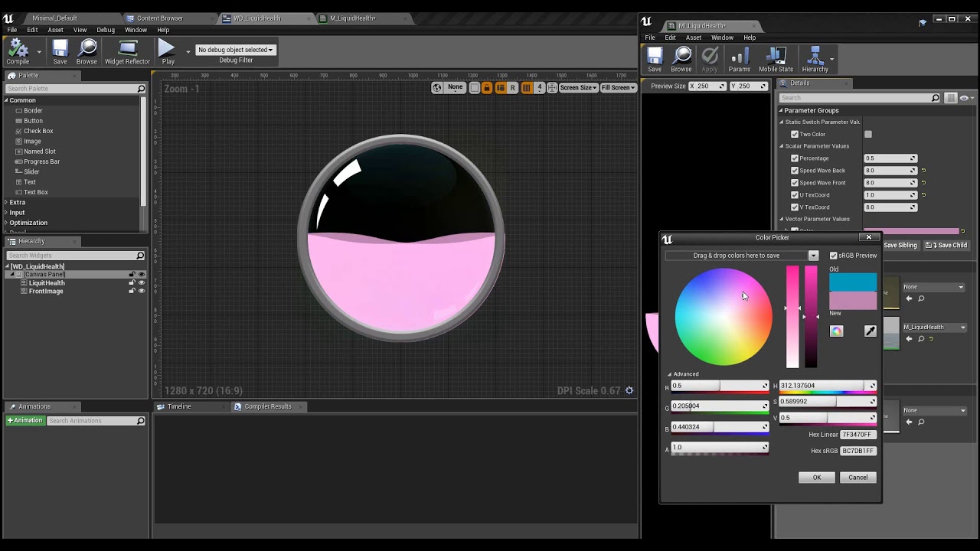Open Screen Size dropdown

tap(578, 87)
